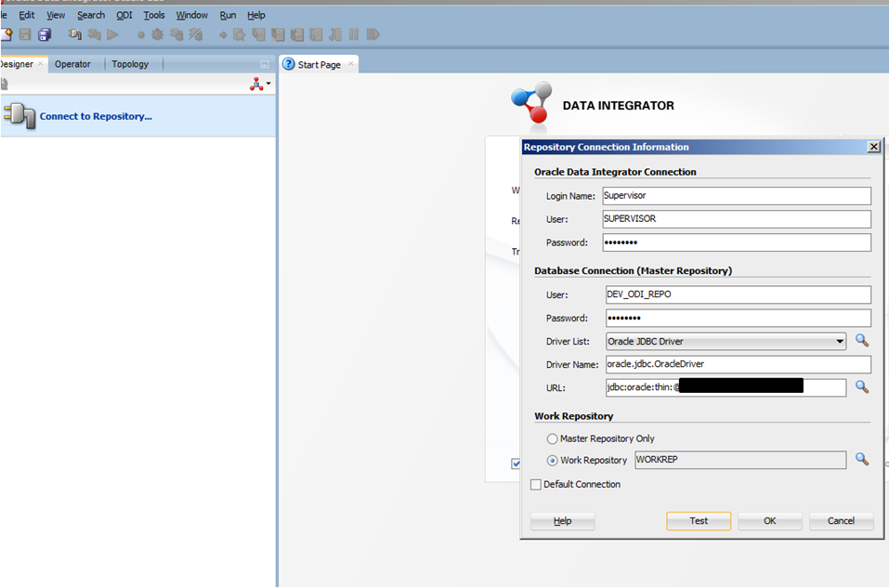Screen dimensions: 889x588
Task: Click the search icon beside Work Repository field
Action: pyautogui.click(x=861, y=459)
